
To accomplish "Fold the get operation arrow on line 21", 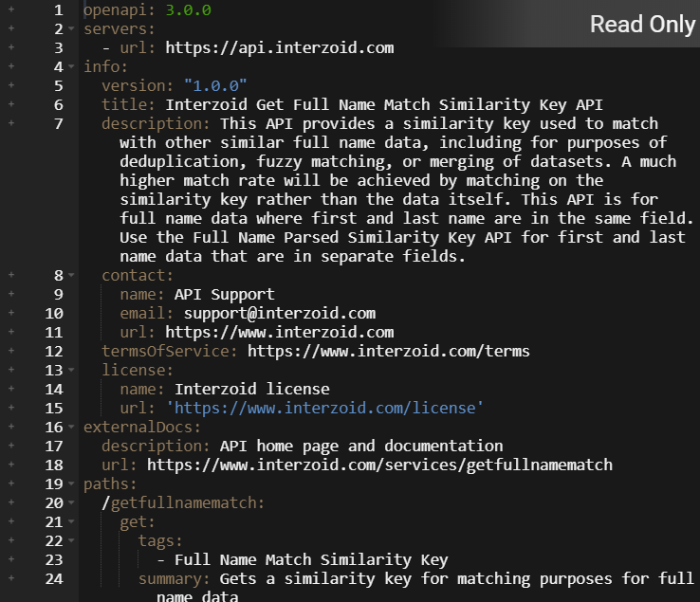I will tap(71, 521).
